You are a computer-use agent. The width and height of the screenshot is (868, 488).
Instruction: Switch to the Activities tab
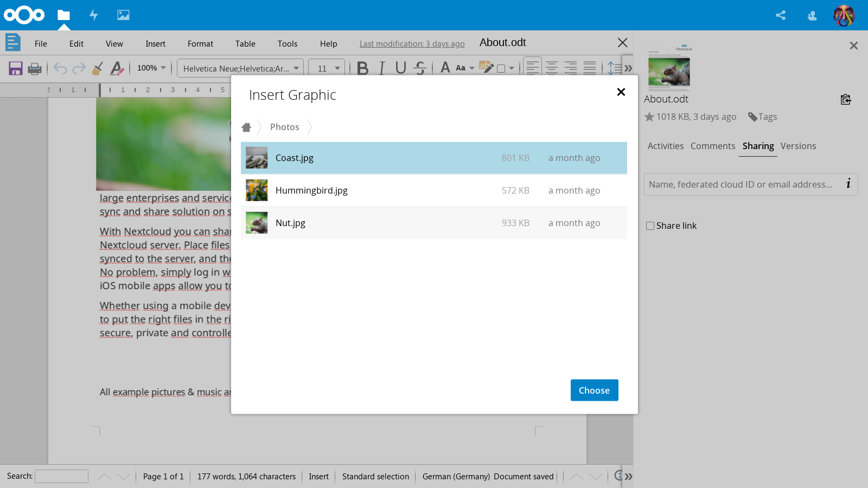(666, 146)
